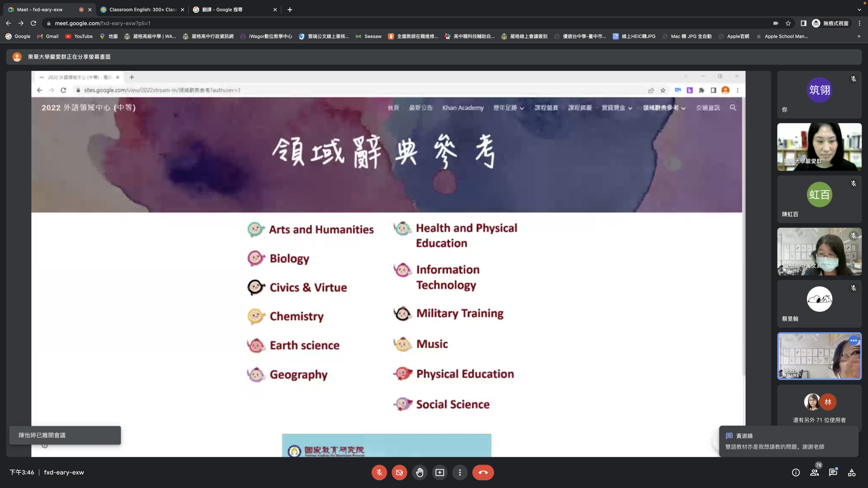Show meeting details info icon

tap(796, 472)
